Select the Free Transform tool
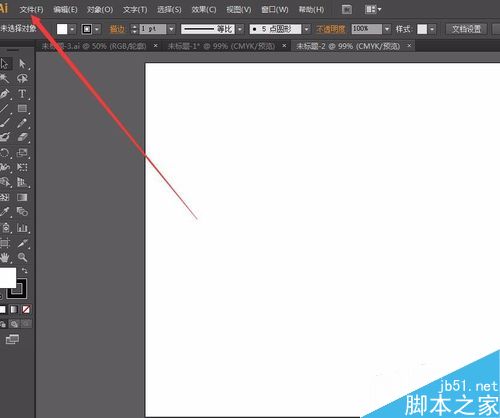 click(x=22, y=167)
